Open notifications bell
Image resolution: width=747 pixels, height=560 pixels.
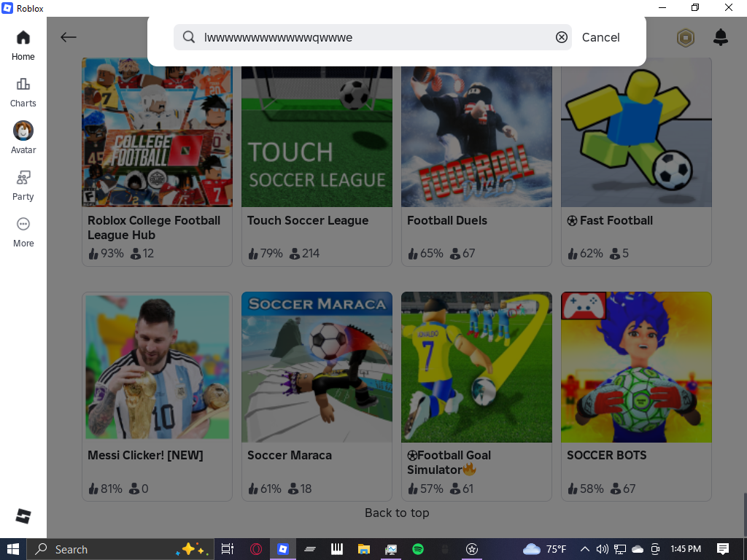pos(720,37)
